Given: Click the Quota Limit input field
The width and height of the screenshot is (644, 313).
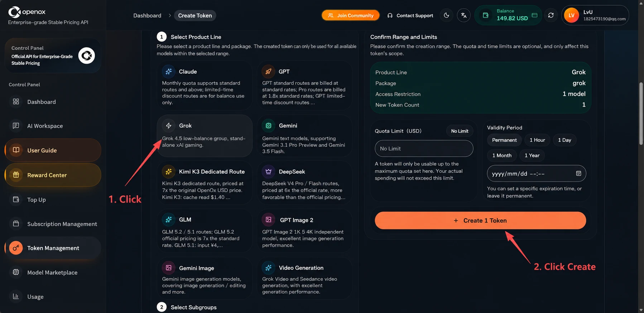Looking at the screenshot, I should click(x=424, y=148).
